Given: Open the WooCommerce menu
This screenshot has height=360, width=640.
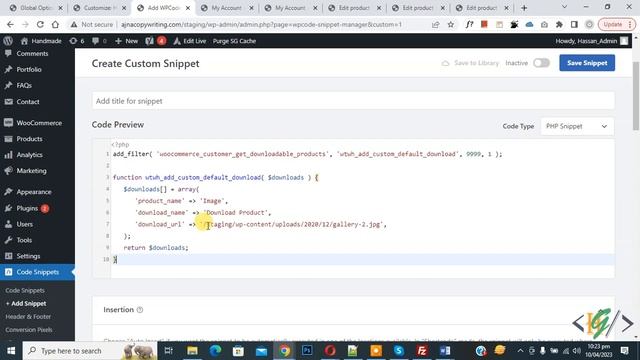Looking at the screenshot, I should pyautogui.click(x=39, y=123).
